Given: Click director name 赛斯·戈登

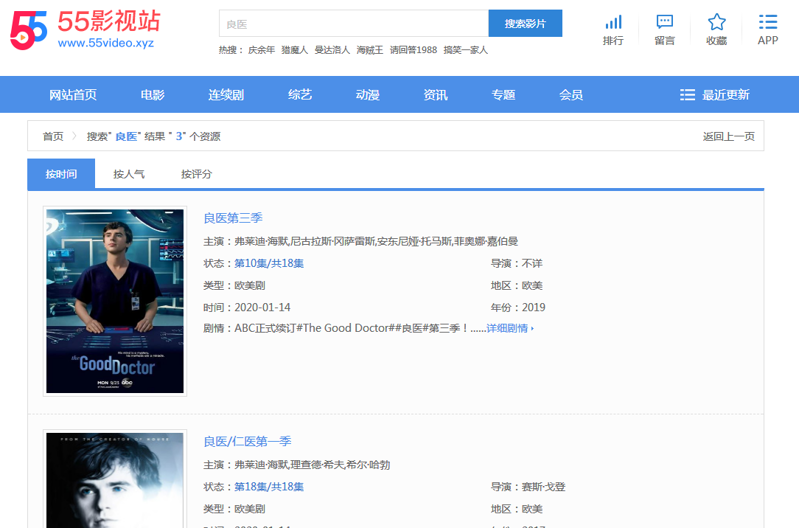Looking at the screenshot, I should (544, 487).
